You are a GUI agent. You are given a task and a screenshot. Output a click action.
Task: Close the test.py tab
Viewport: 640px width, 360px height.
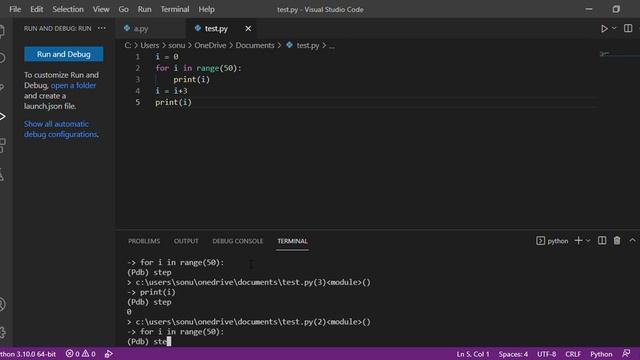coord(248,29)
